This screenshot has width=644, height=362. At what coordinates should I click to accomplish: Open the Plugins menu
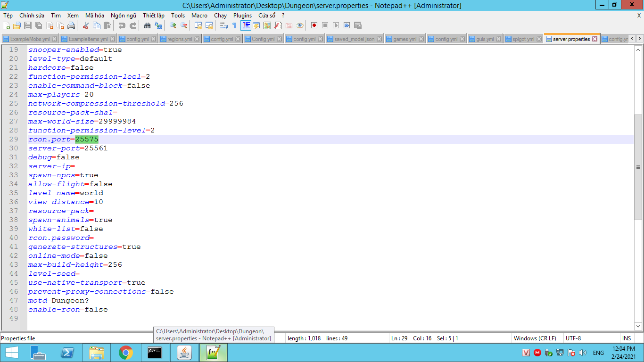[242, 16]
